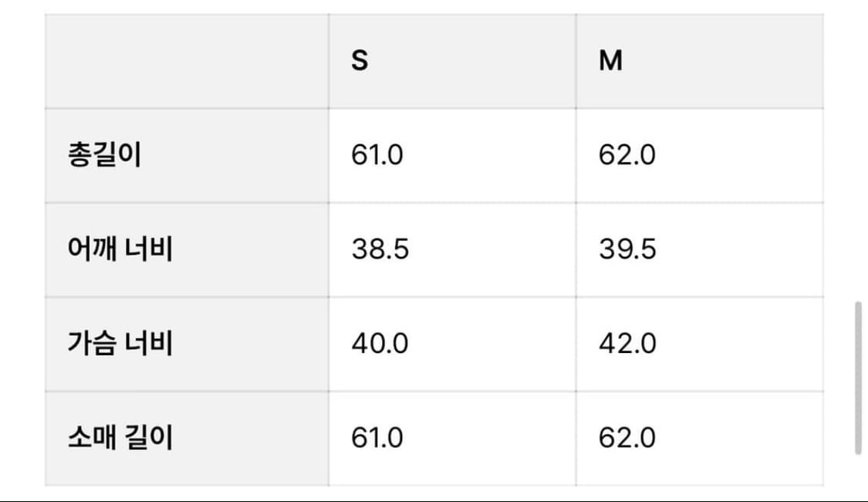Click the 38.5 shoulder width cell
Image resolution: width=868 pixels, height=502 pixels.
380,249
